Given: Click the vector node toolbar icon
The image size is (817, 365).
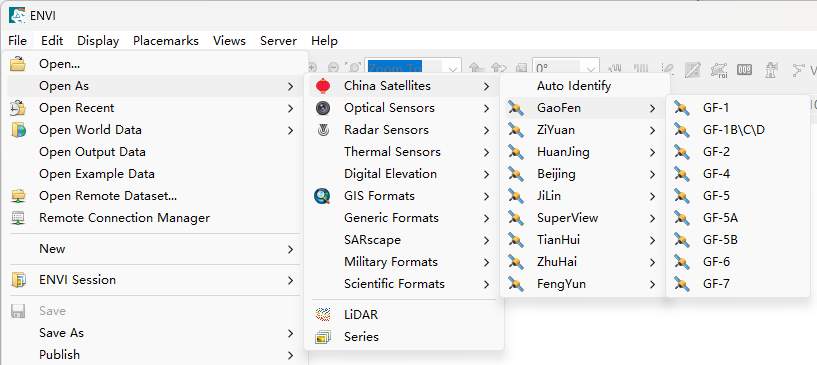Looking at the screenshot, I should [798, 70].
